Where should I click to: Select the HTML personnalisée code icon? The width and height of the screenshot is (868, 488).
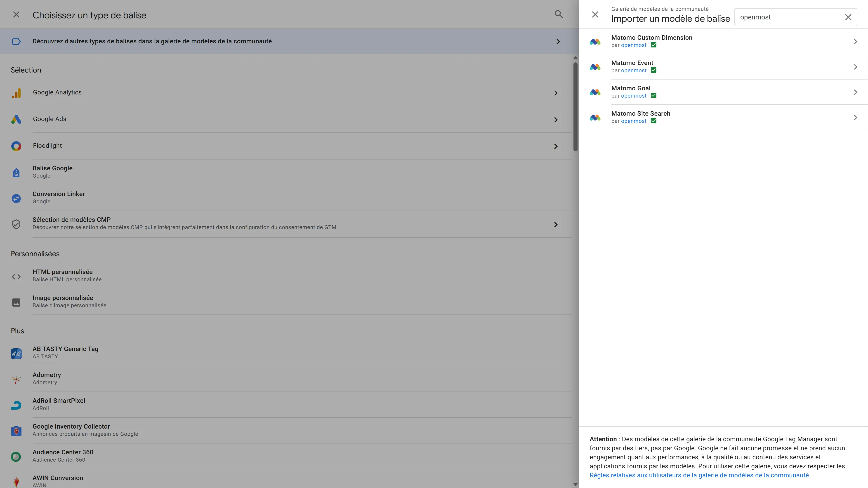coord(16,276)
